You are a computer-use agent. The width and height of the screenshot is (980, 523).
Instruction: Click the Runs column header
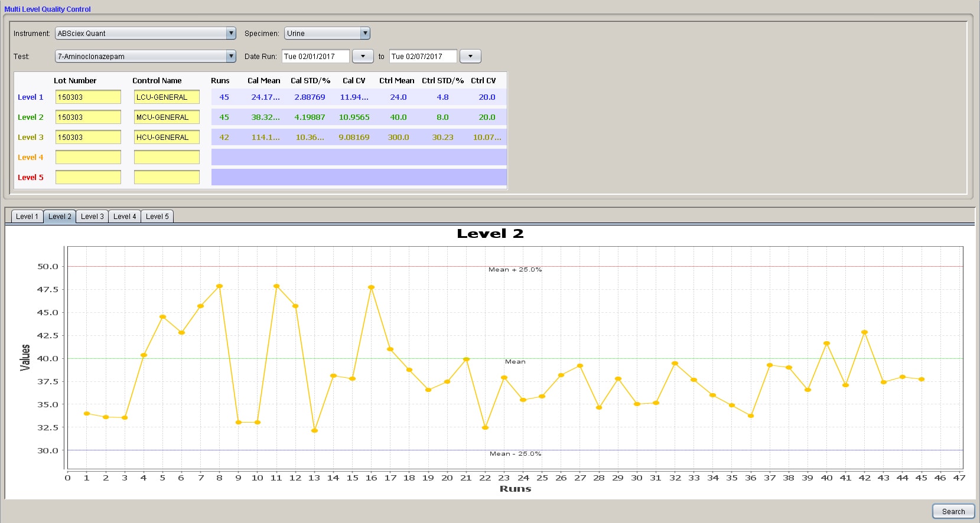pos(220,81)
